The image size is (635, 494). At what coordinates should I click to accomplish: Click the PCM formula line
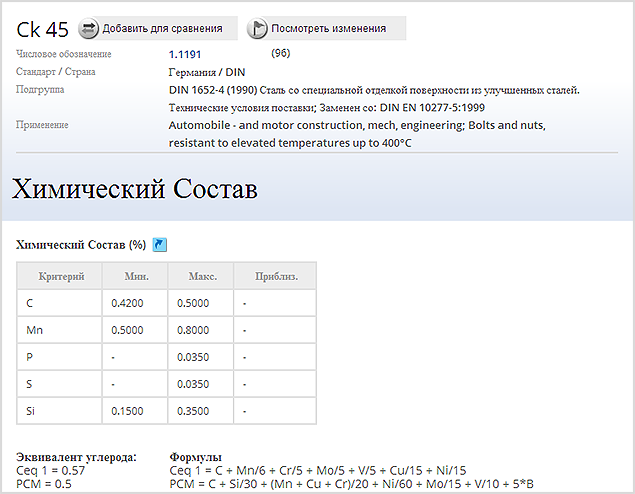[352, 484]
